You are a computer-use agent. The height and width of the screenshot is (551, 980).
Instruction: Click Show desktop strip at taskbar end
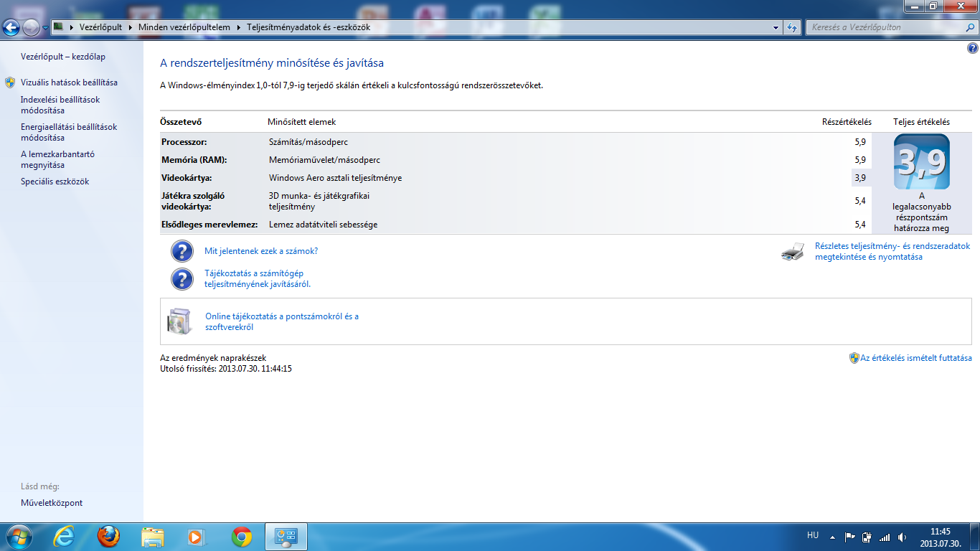(975, 537)
